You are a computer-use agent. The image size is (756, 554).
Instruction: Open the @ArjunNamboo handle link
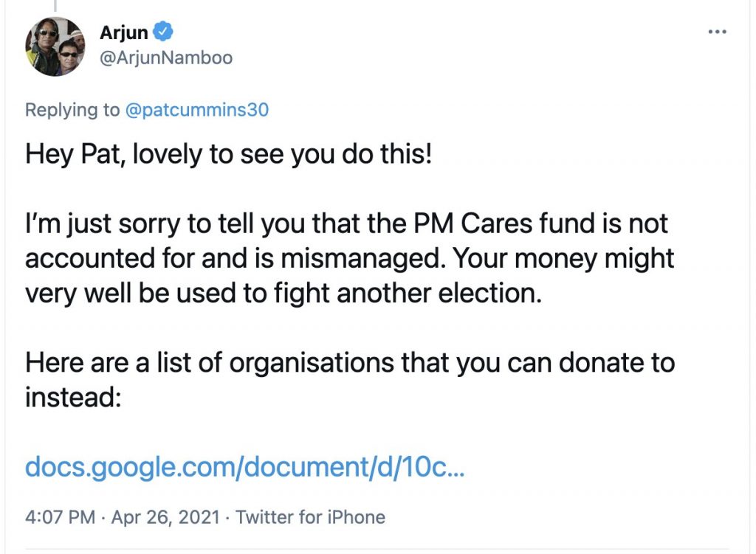(165, 57)
